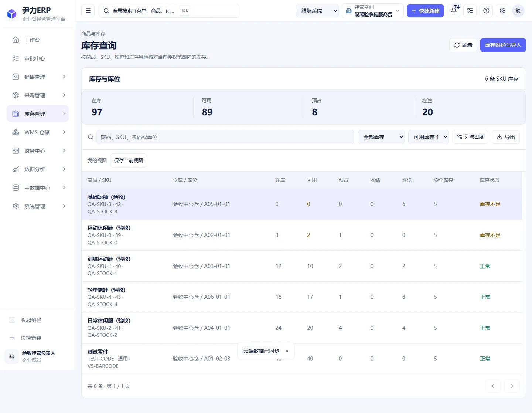Select the 运动休闲鞋（验收） row
The image size is (532, 413).
coord(301,235)
